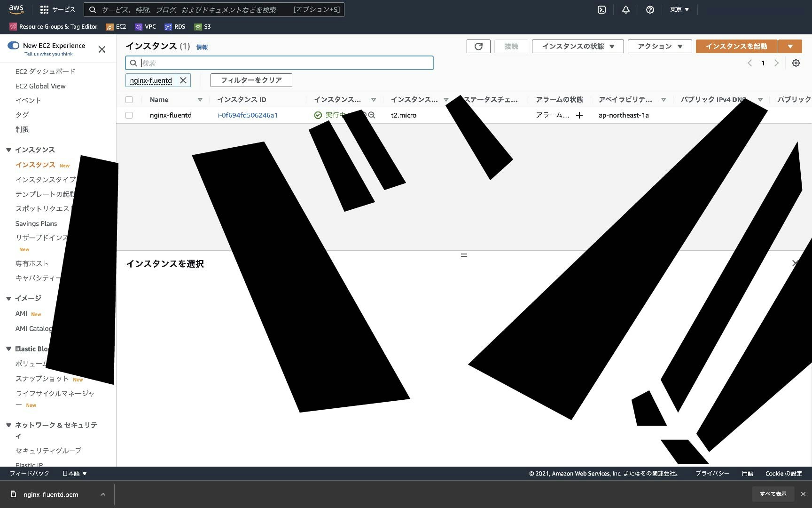The width and height of the screenshot is (812, 508).
Task: Open 用語 footer link
Action: [x=748, y=474]
